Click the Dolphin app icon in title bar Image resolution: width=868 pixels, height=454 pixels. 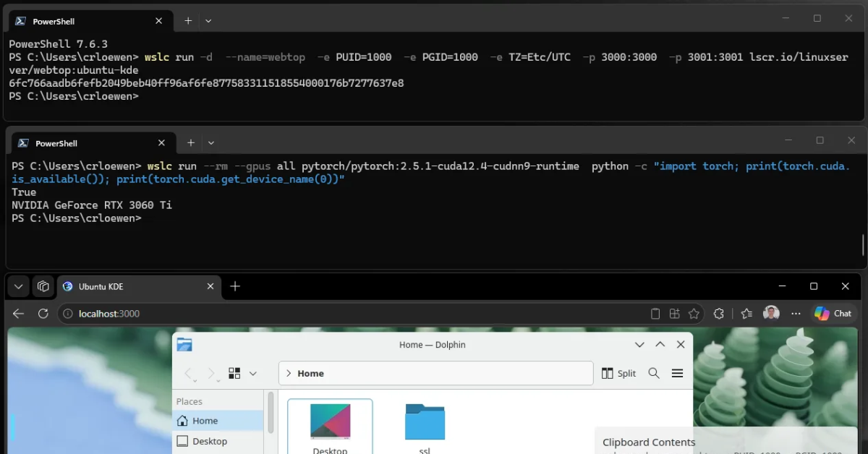pos(184,345)
